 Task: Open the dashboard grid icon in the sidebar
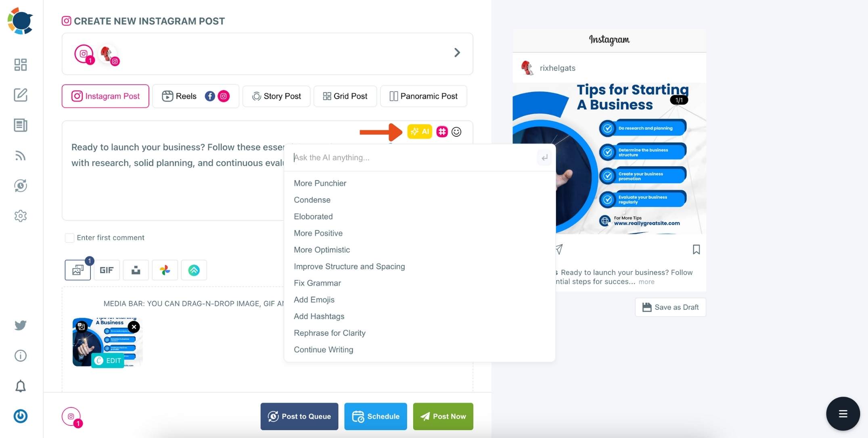(x=20, y=65)
